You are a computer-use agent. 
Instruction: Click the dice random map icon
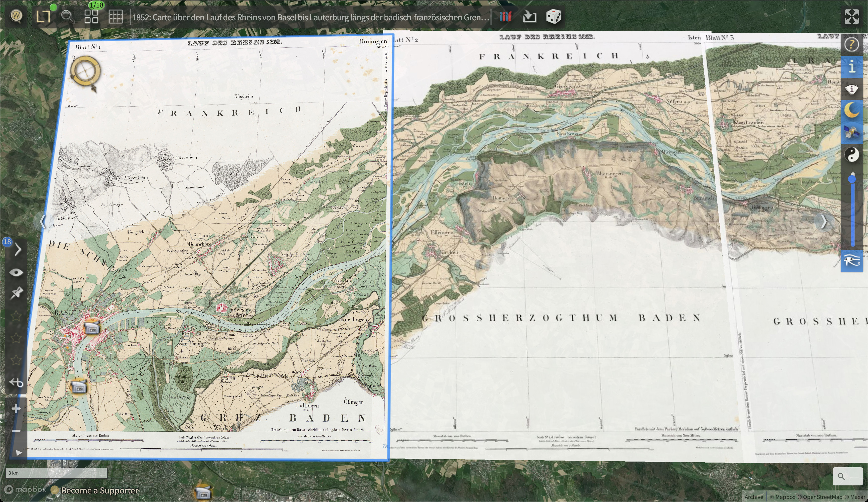point(554,17)
